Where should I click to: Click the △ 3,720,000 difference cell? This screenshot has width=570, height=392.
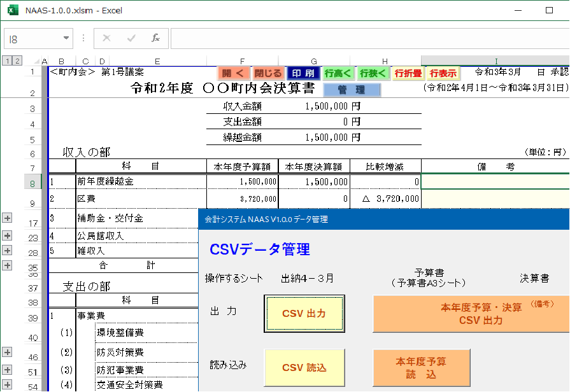point(385,199)
